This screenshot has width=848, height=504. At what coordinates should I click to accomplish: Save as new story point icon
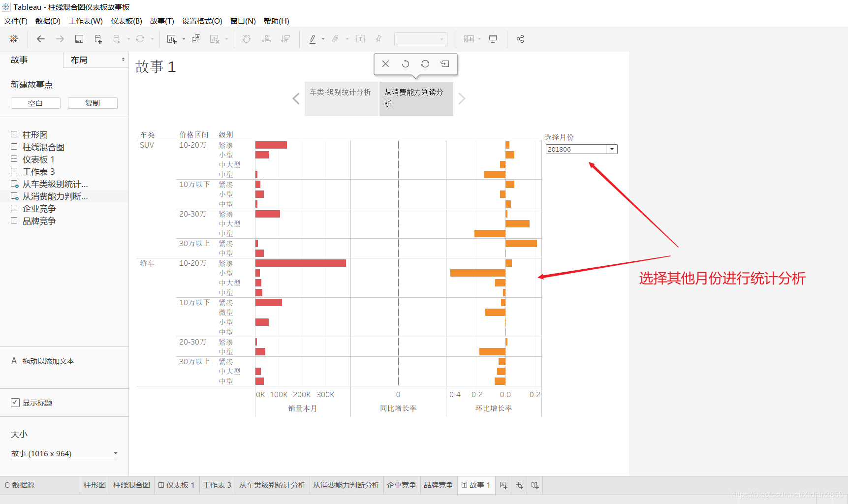click(x=445, y=64)
